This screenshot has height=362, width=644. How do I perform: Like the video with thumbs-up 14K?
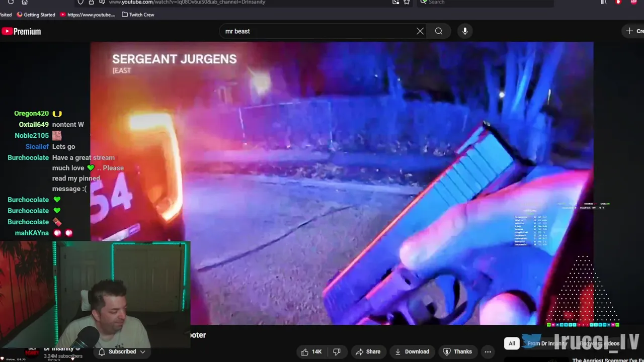(x=311, y=351)
